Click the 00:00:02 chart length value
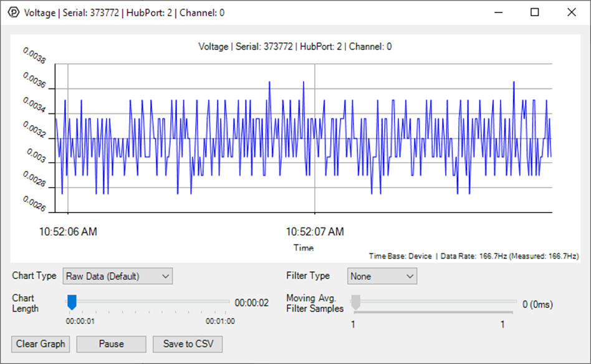 point(254,302)
